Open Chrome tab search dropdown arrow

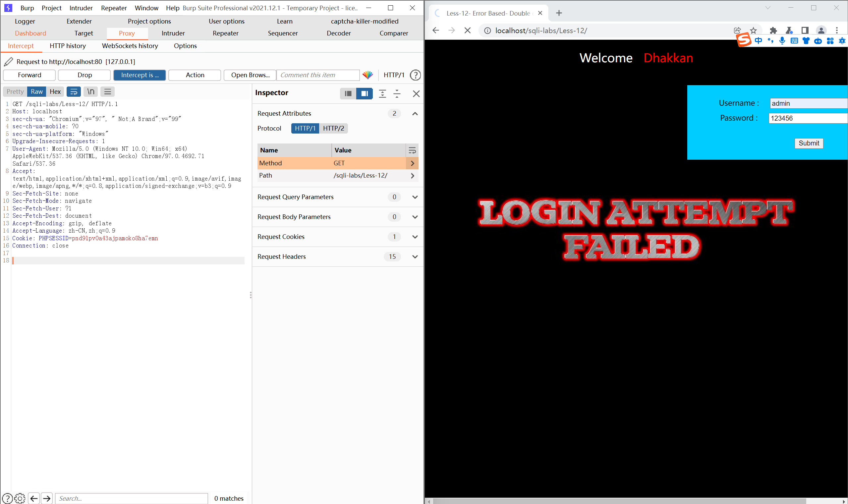click(767, 8)
